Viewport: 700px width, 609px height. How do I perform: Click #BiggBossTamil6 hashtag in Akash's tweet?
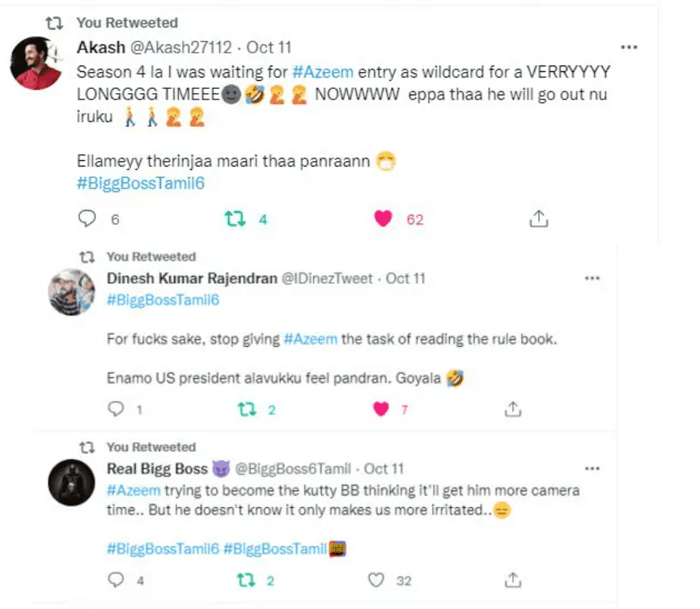point(141,184)
